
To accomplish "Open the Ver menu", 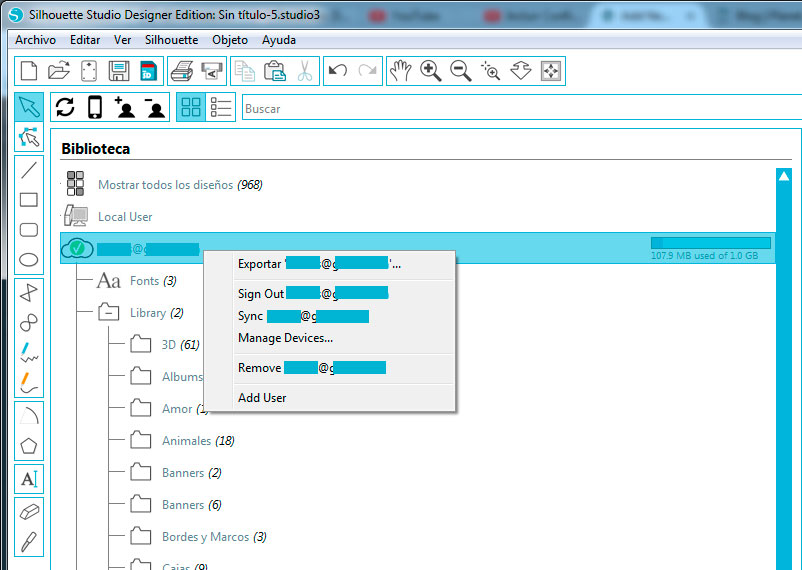I will [122, 40].
